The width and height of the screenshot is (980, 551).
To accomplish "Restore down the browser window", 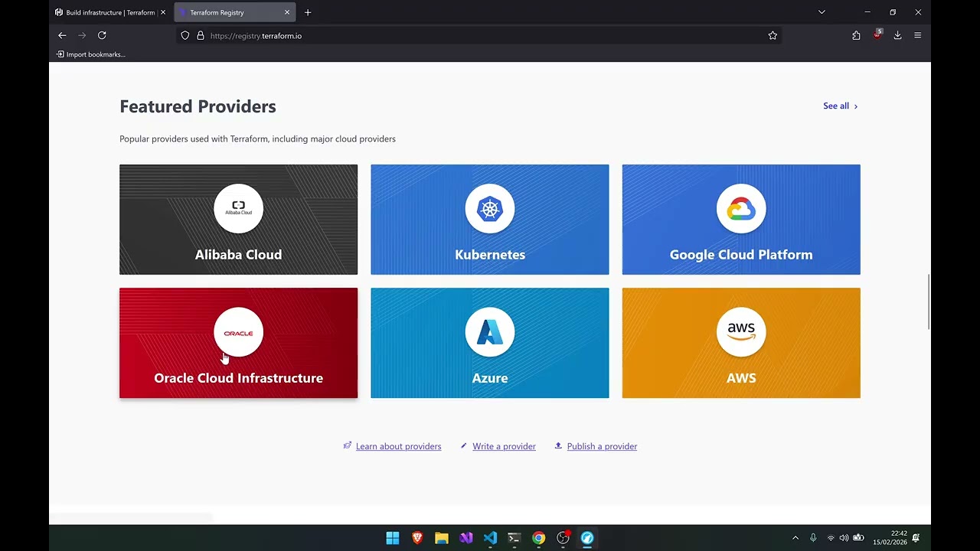I will point(893,12).
